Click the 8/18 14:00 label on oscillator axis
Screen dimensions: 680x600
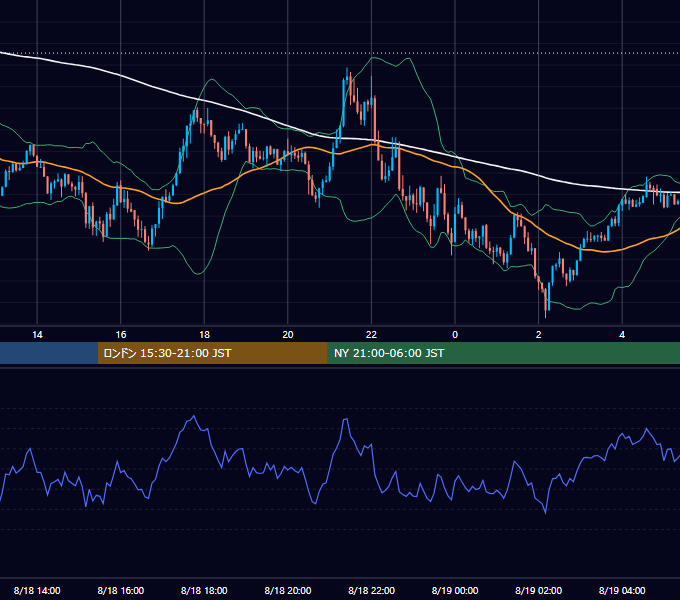click(x=37, y=590)
